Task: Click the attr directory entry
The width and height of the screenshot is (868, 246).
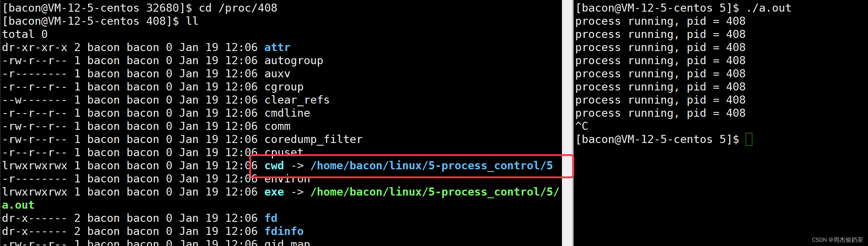Action: point(277,47)
